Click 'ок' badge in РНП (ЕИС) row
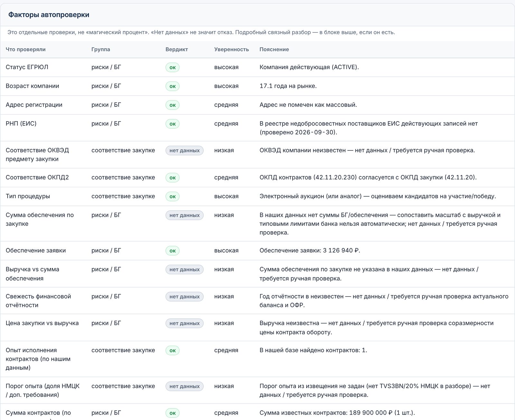 pos(173,124)
